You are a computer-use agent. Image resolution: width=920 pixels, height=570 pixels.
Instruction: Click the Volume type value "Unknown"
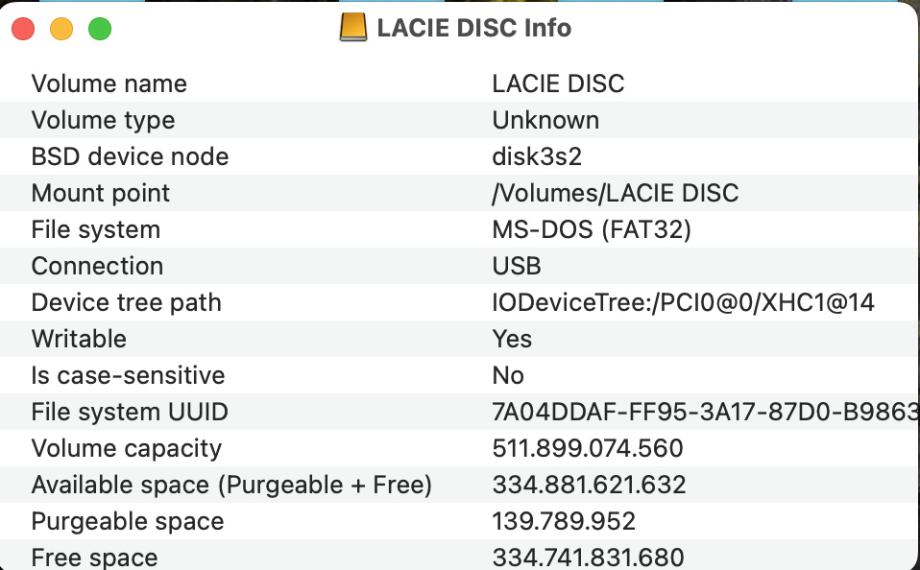[x=545, y=120]
